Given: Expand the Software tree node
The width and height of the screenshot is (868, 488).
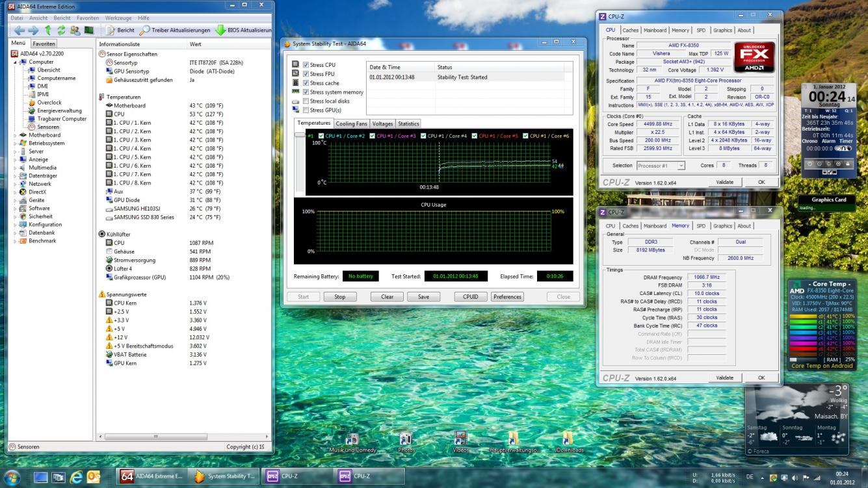Looking at the screenshot, I should tap(16, 208).
